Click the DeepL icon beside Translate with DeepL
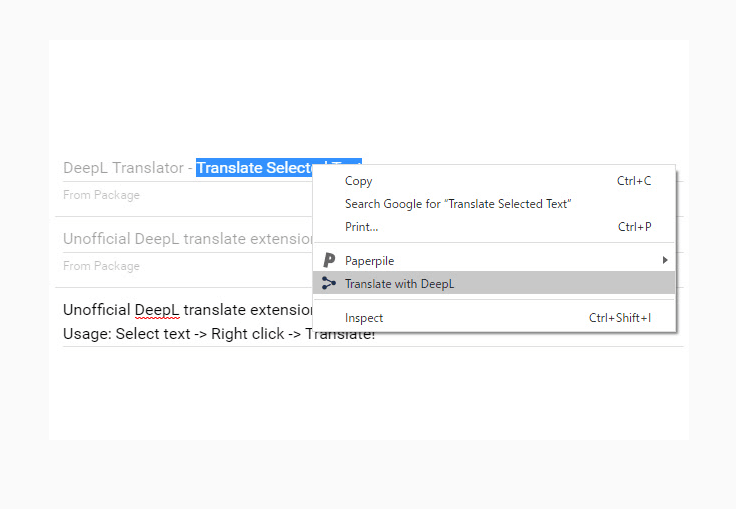736x509 pixels. coord(329,283)
